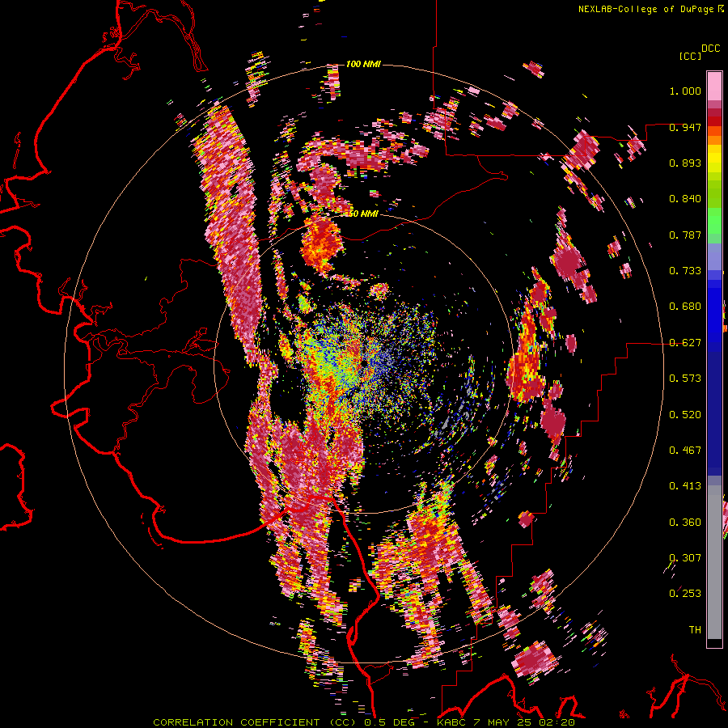This screenshot has height=728, width=728.
Task: Select the 0.573 scale value
Action: 685,379
